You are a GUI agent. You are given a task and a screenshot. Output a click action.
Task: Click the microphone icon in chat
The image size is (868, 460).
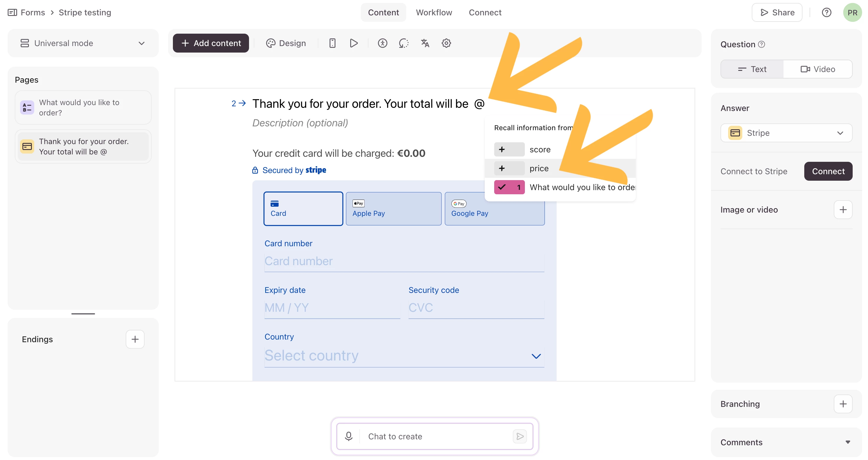point(349,436)
